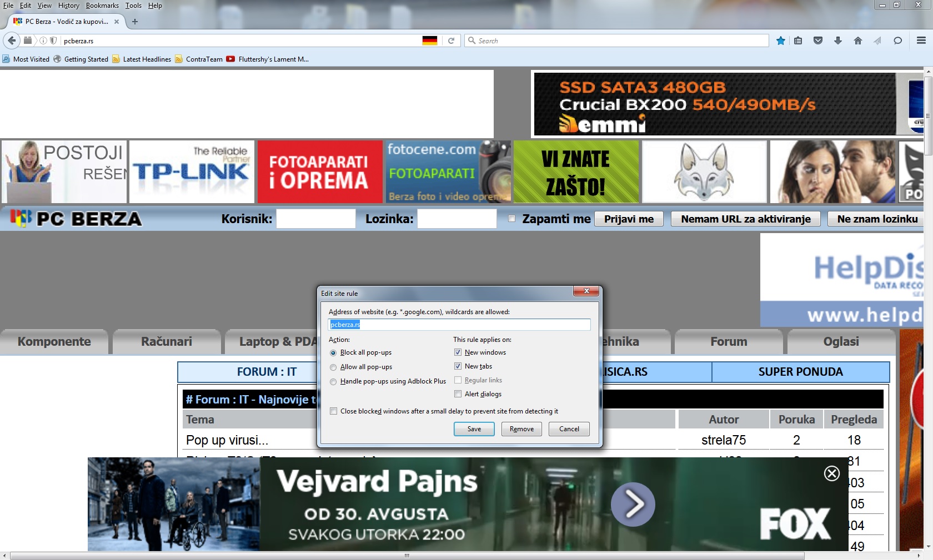The width and height of the screenshot is (933, 560).
Task: Click Cancel in Edit site rule
Action: point(569,429)
